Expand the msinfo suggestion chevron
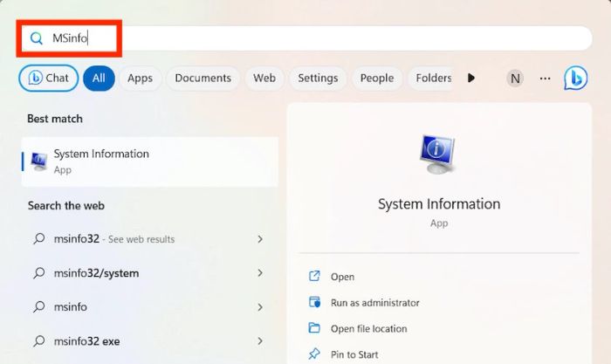 click(x=260, y=307)
